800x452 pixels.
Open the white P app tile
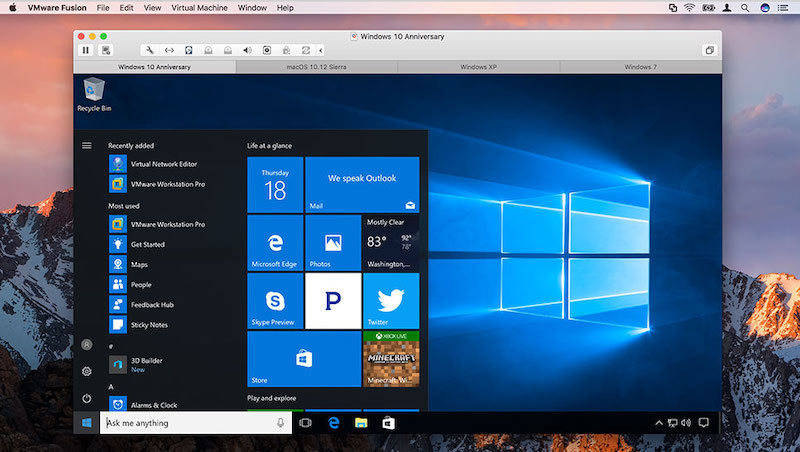[333, 301]
